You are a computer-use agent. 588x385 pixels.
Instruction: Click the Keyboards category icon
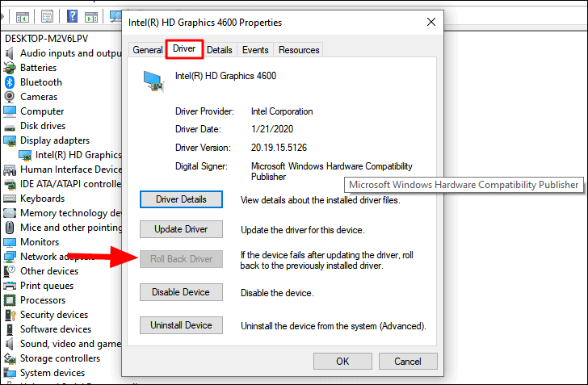(x=10, y=199)
